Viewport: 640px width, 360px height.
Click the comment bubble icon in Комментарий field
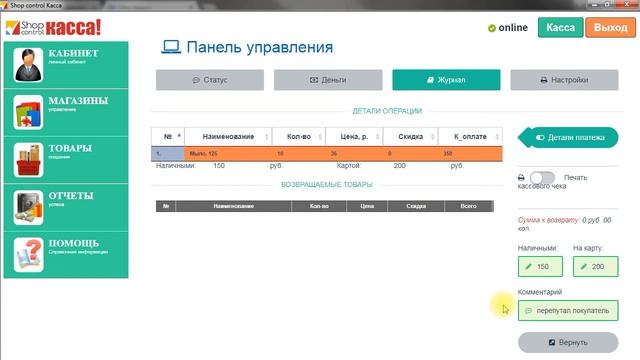[528, 311]
